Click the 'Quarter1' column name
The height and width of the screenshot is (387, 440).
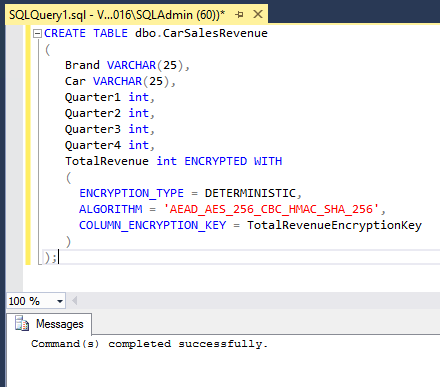pyautogui.click(x=93, y=97)
